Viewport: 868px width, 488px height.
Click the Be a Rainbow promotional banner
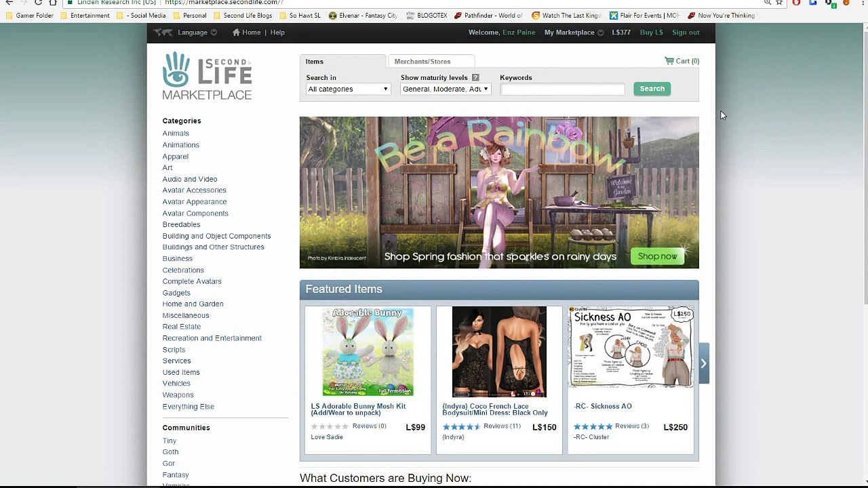(x=499, y=192)
